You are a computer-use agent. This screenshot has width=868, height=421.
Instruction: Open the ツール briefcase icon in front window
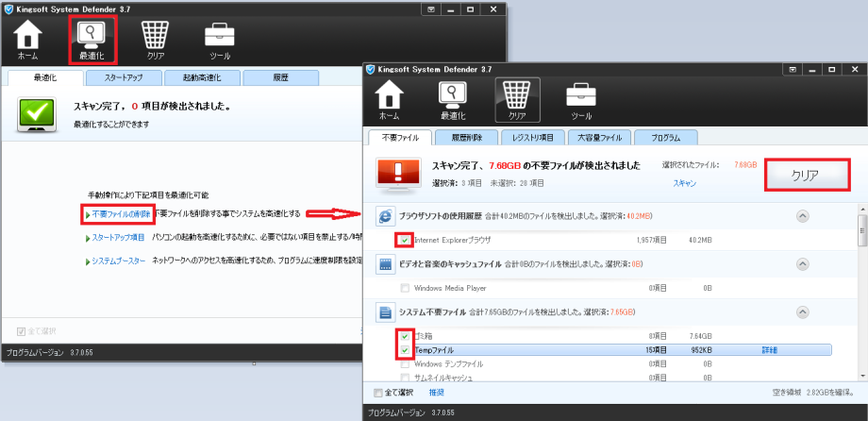click(579, 101)
